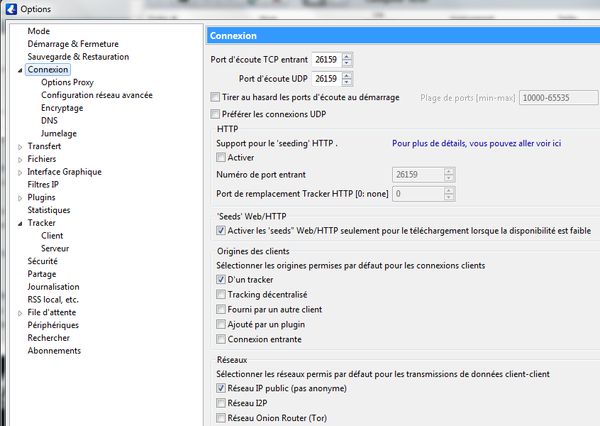
Task: Open Rechercher settings
Action: click(x=48, y=338)
